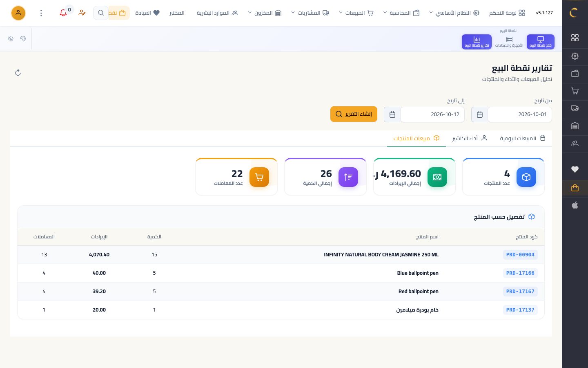Open the user avatar profile menu
The image size is (588, 368).
coord(18,13)
